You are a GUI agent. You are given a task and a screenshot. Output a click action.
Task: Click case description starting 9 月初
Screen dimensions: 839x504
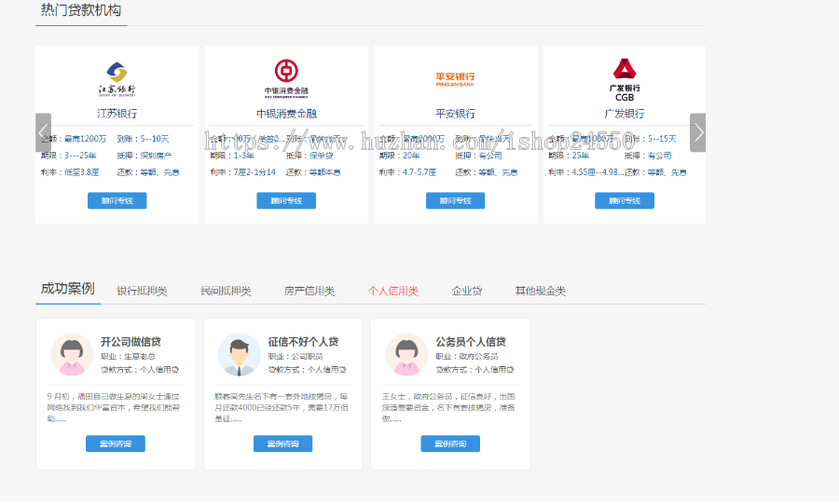pos(114,408)
